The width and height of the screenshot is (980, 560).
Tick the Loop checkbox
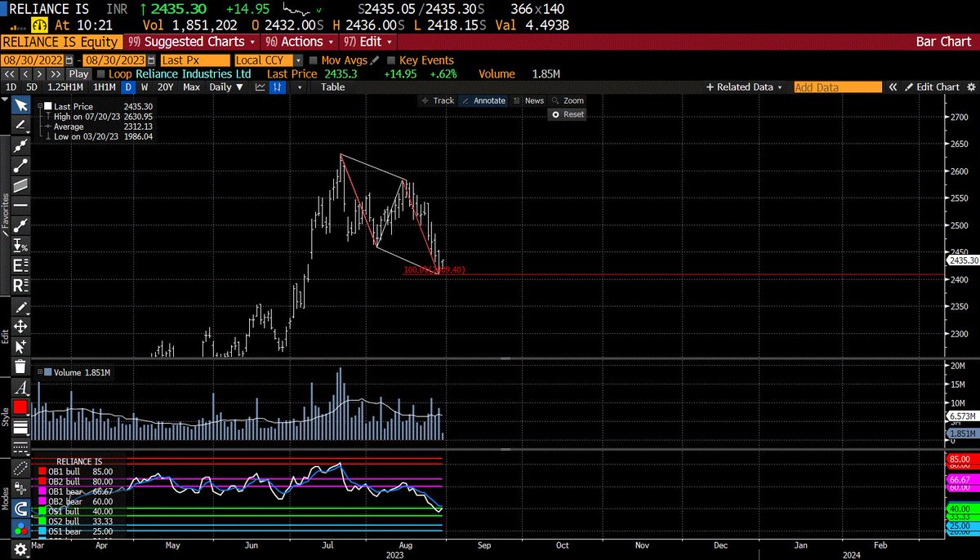pyautogui.click(x=100, y=73)
